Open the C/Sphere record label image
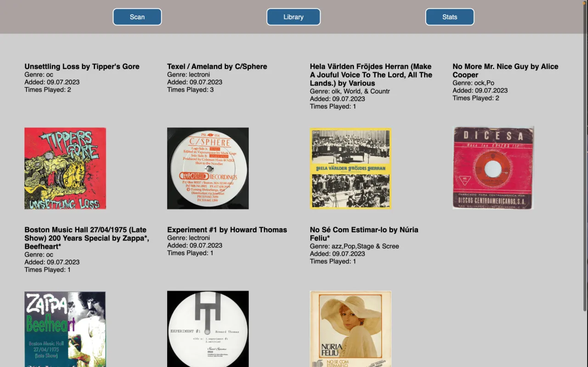588x367 pixels. tap(208, 168)
